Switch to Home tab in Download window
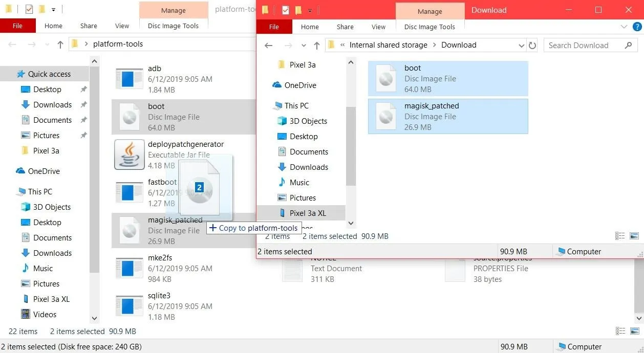Viewport: 644px width, 353px height. (x=310, y=27)
